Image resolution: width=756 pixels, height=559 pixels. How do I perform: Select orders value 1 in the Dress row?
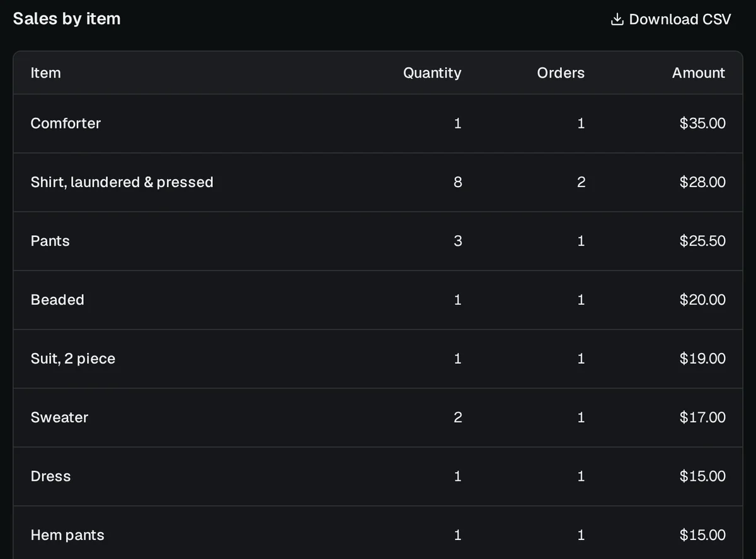coord(581,476)
